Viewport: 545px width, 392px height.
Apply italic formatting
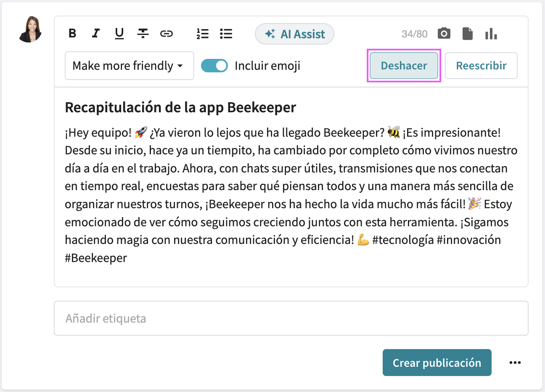(x=95, y=34)
